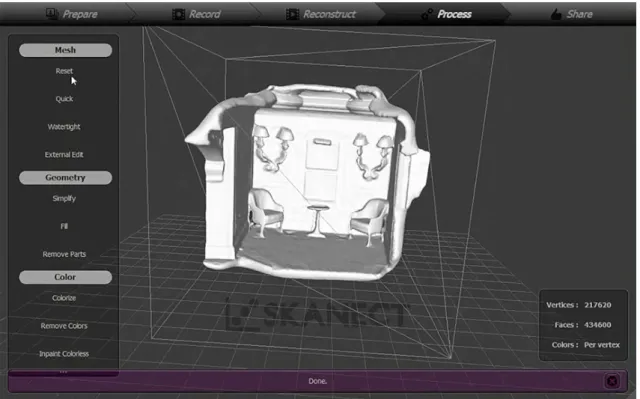The image size is (640, 399).
Task: Switch to the Prepare tab
Action: 72,14
